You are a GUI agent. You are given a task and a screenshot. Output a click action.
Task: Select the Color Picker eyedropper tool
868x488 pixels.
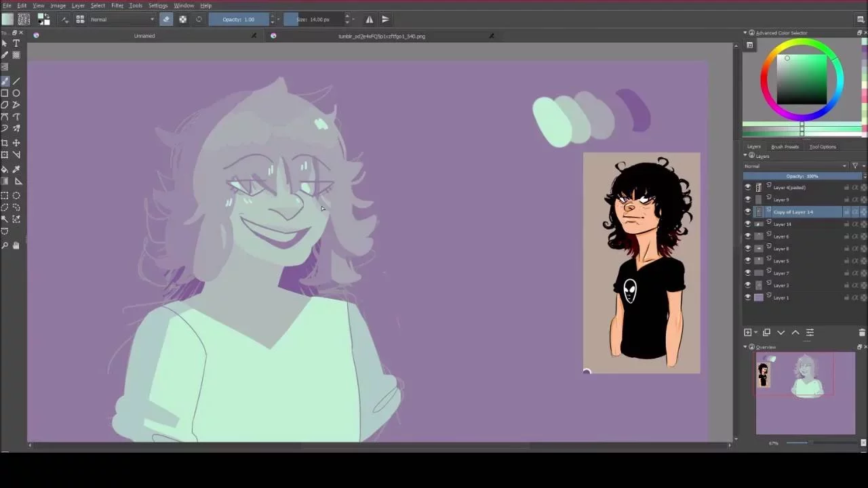[16, 169]
